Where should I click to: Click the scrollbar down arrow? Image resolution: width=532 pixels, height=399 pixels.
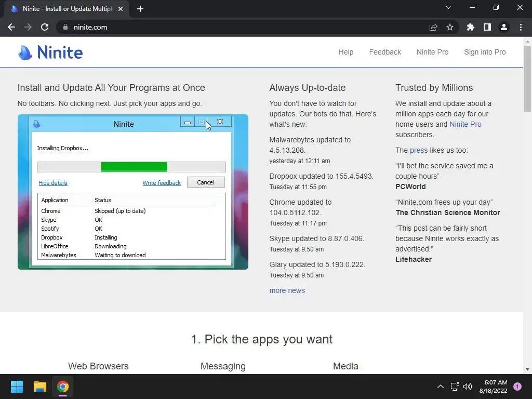(x=527, y=369)
